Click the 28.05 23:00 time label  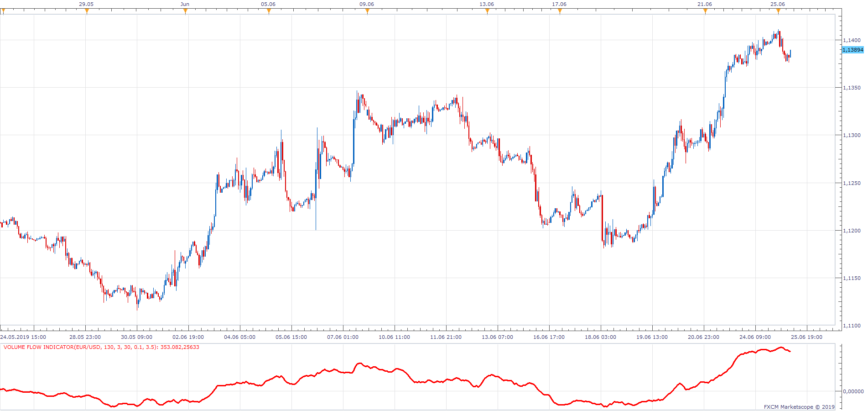[85, 337]
